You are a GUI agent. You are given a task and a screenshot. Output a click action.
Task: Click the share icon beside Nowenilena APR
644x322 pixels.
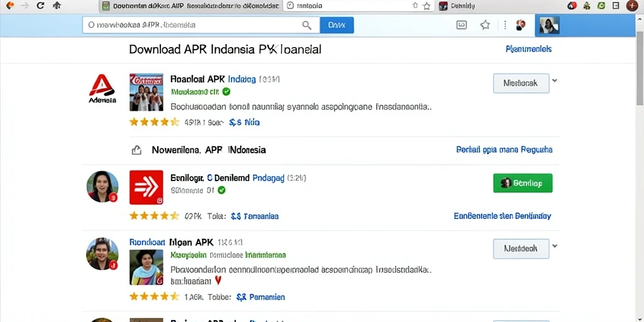[x=136, y=150]
